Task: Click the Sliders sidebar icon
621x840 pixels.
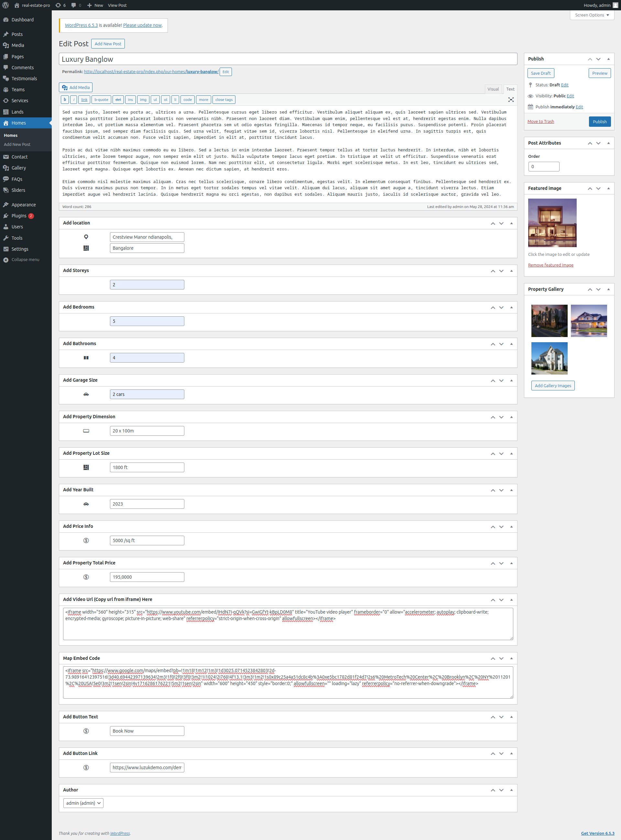Action: click(5, 190)
